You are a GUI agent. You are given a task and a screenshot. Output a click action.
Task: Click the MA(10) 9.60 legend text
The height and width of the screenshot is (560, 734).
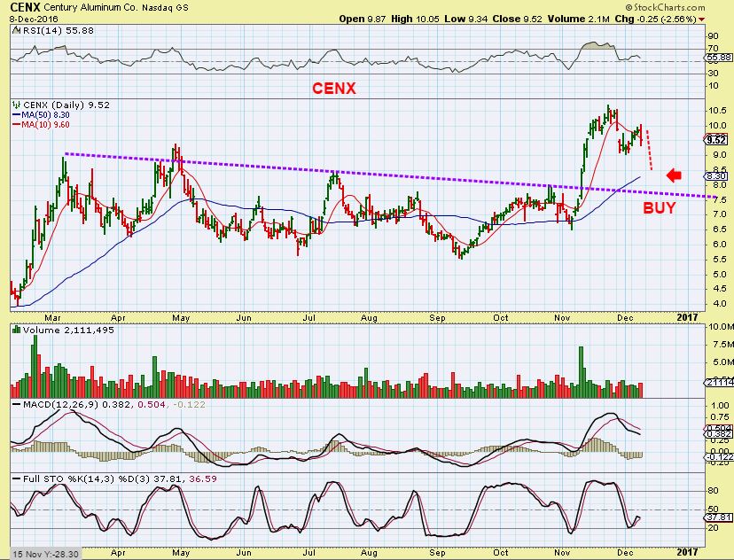pyautogui.click(x=45, y=125)
